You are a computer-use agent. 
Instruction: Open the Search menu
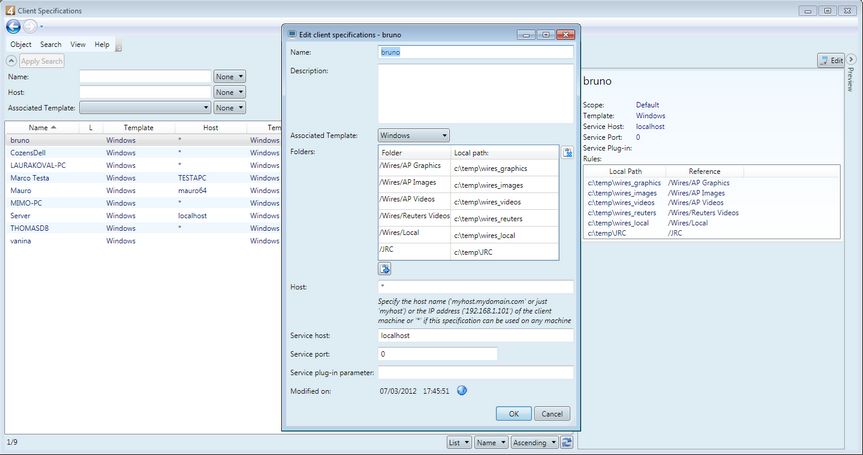pyautogui.click(x=51, y=45)
